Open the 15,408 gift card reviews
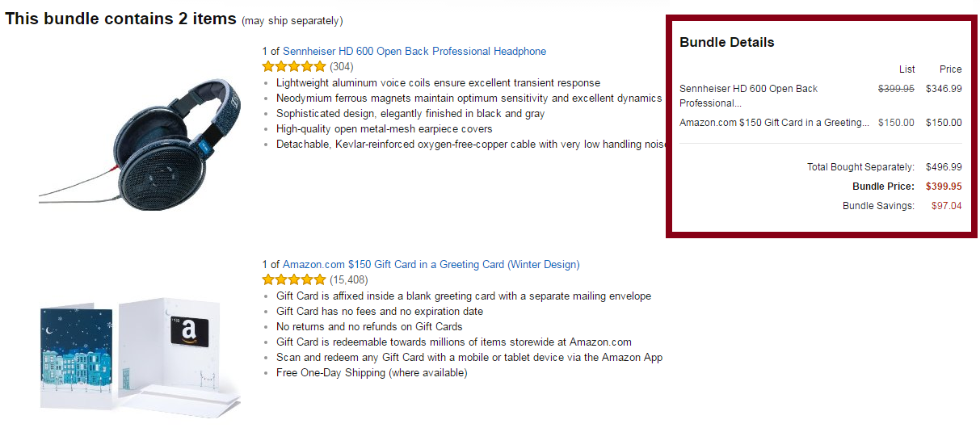The height and width of the screenshot is (428, 980). click(x=349, y=279)
